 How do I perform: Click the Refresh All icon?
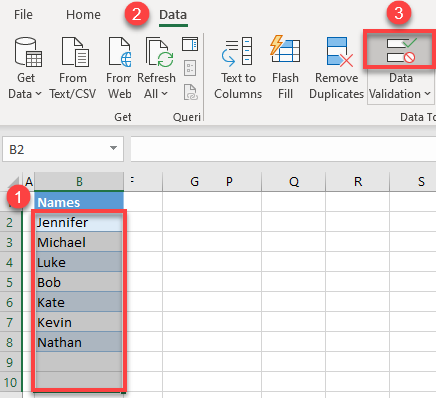(160, 52)
